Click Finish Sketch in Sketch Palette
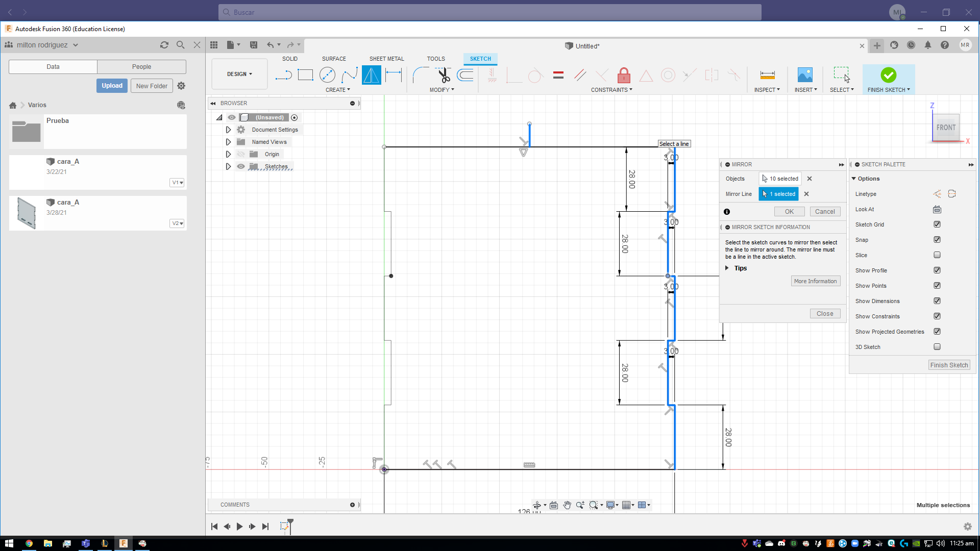 click(949, 365)
